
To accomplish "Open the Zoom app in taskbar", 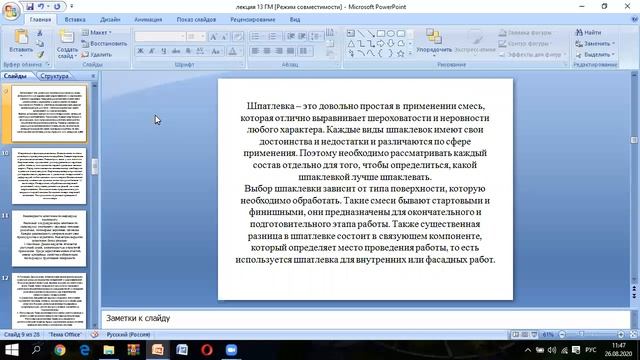I will point(231,350).
